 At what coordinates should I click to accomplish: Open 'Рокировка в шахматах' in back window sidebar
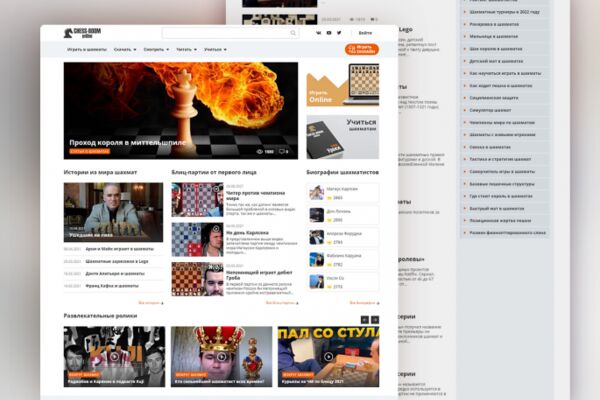pos(494,24)
